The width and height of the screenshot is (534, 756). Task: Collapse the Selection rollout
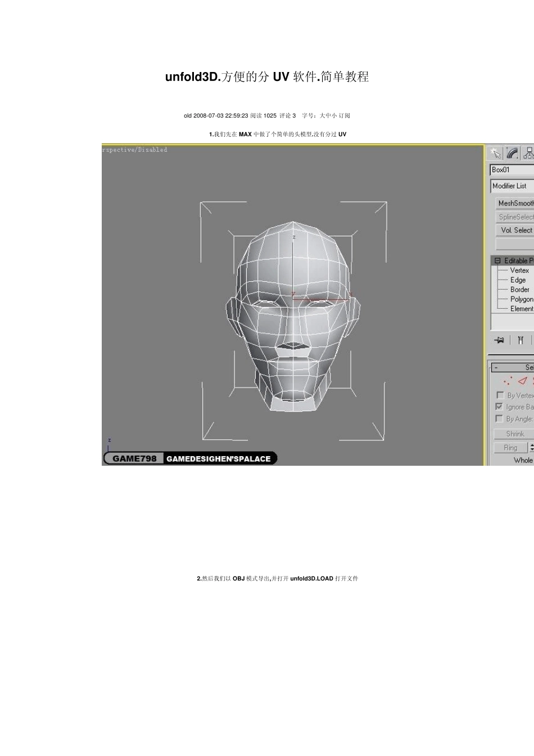click(x=496, y=367)
